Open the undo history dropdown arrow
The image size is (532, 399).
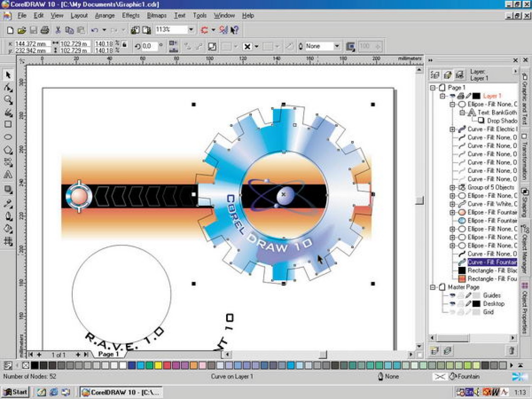click(x=104, y=30)
